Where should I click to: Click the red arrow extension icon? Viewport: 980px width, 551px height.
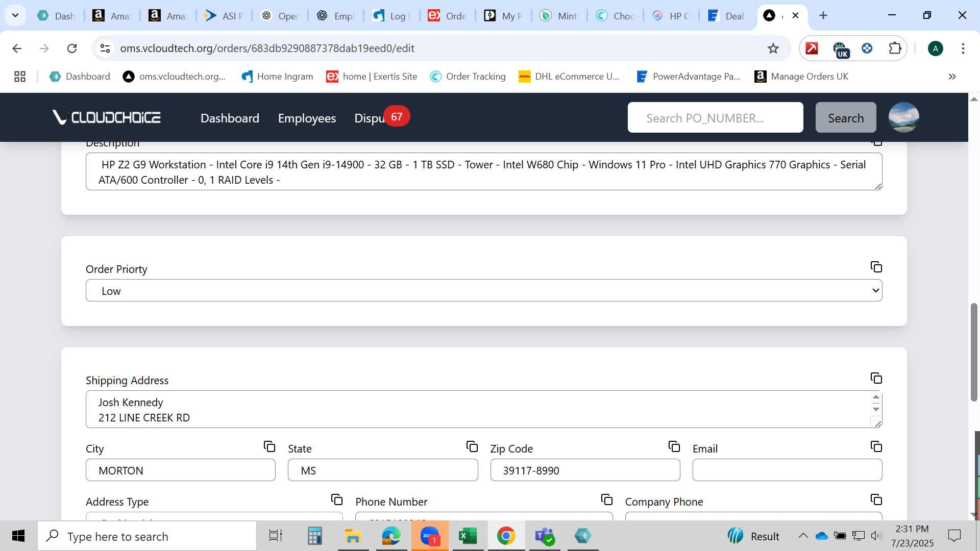812,48
